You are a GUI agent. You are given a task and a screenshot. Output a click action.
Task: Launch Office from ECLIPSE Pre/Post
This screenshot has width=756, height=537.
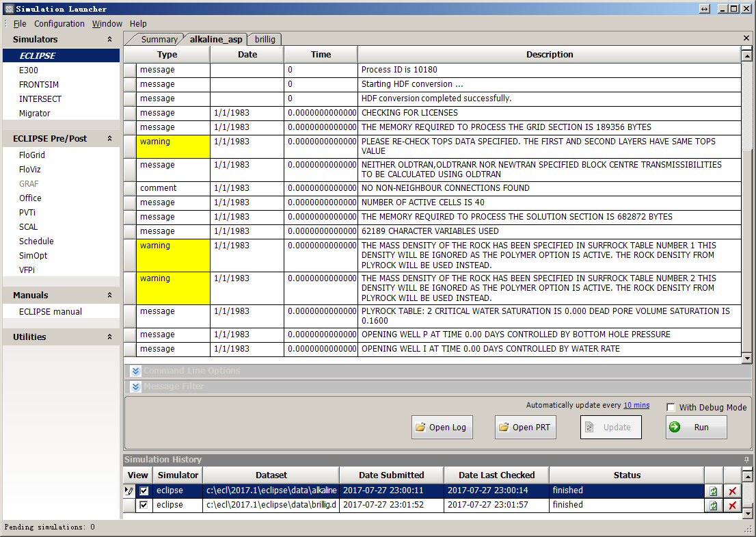[x=30, y=198]
